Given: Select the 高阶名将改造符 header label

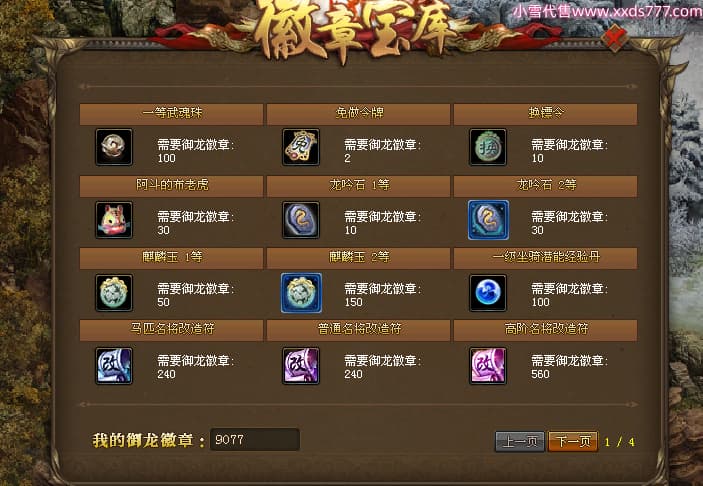Looking at the screenshot, I should [546, 330].
